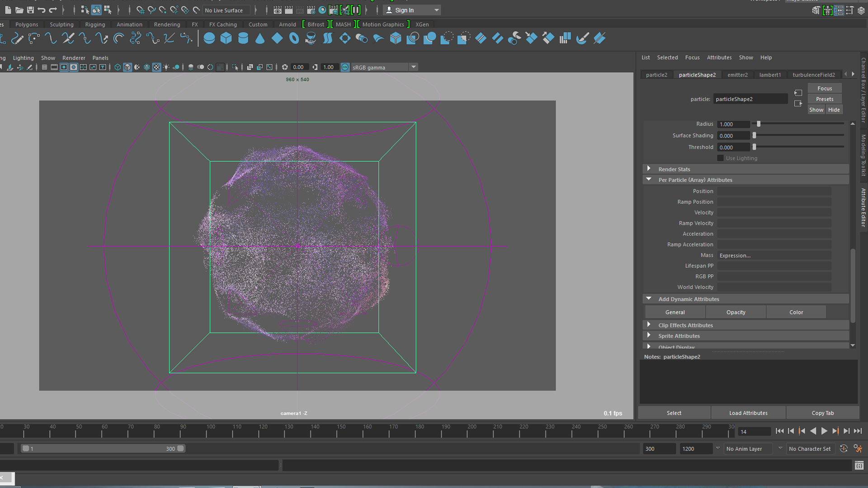Activate the sculpt brush icon on the shelf
Screen dimensions: 868x488
click(582, 38)
